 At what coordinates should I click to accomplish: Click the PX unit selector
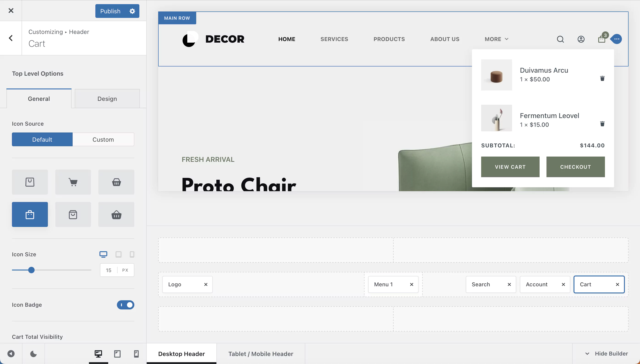pos(125,270)
